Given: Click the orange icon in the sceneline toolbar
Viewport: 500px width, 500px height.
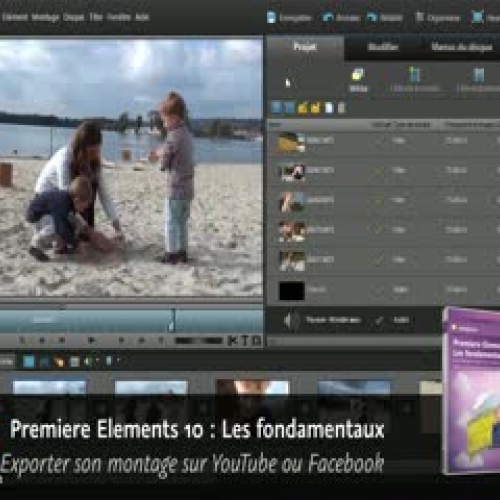Looking at the screenshot, I should [x=59, y=361].
